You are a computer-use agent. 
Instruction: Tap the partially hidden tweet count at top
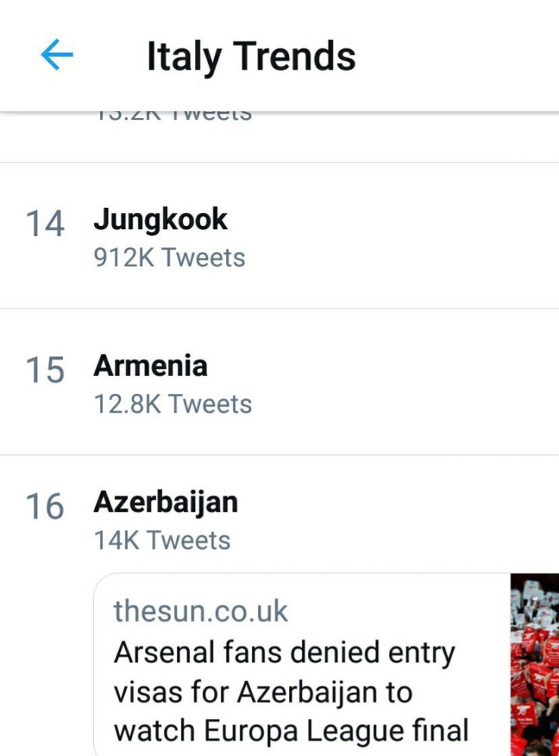173,116
